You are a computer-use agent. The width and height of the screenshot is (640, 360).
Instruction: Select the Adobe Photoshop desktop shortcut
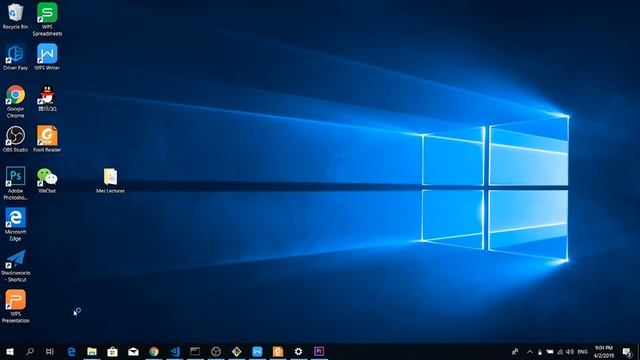[x=16, y=183]
